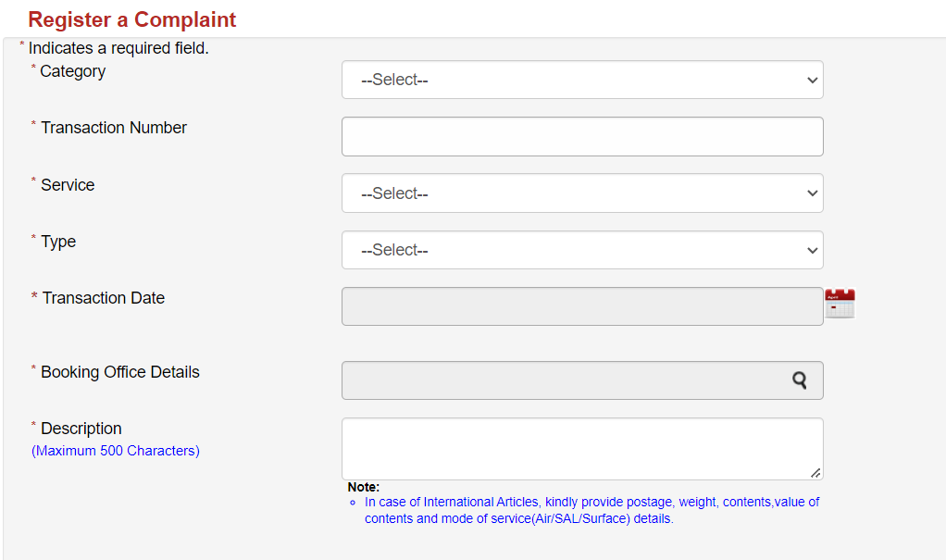Click the Category dropdown chevron arrow

813,80
